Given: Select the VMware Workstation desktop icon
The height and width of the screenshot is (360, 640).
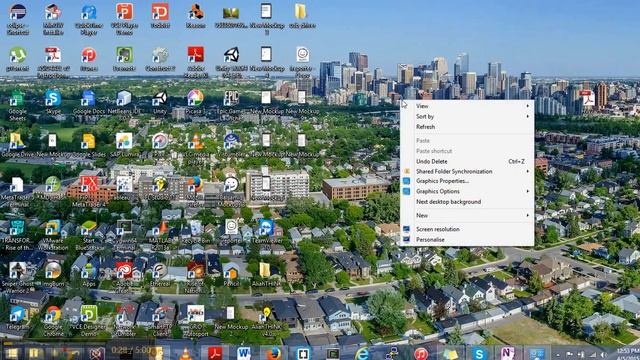Looking at the screenshot, I should (x=53, y=235).
